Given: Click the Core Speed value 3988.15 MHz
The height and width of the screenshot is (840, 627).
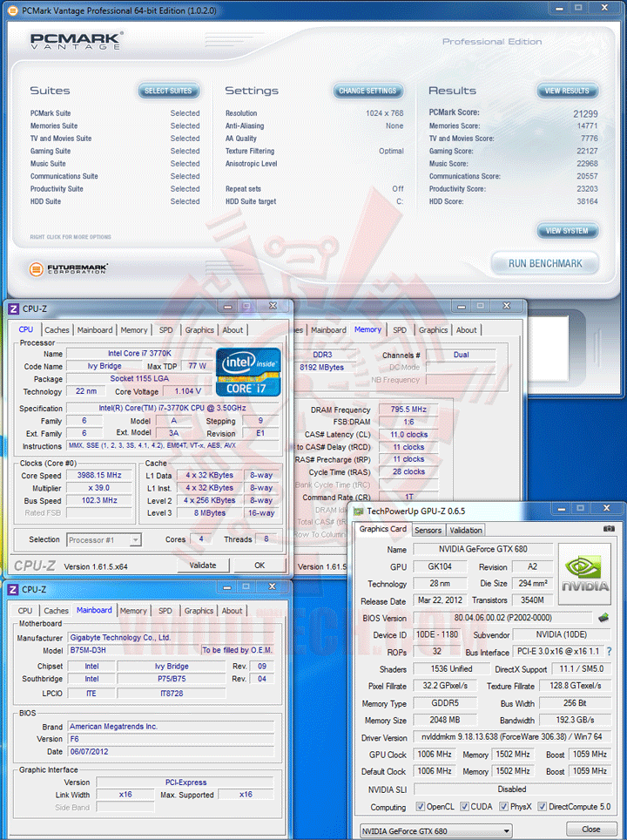Looking at the screenshot, I should [99, 475].
